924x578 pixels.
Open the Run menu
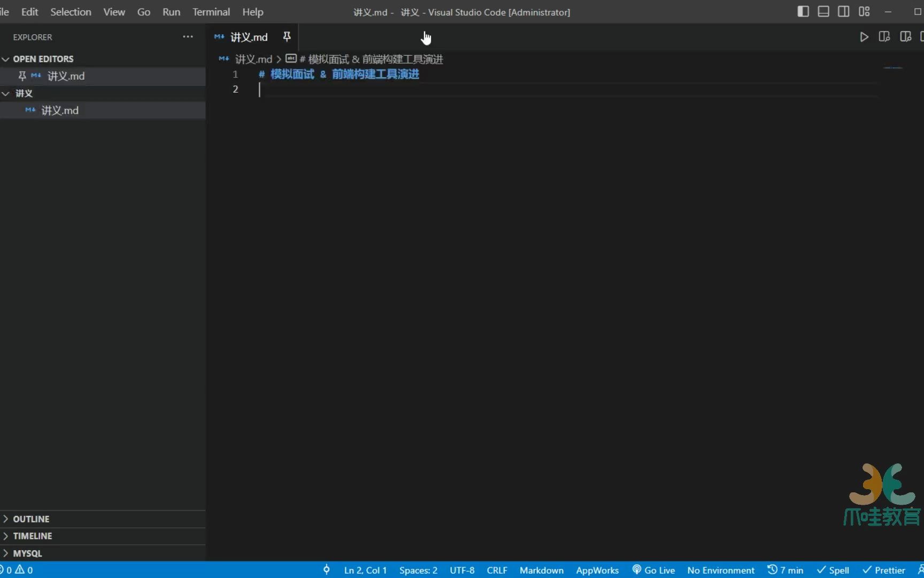pyautogui.click(x=171, y=12)
